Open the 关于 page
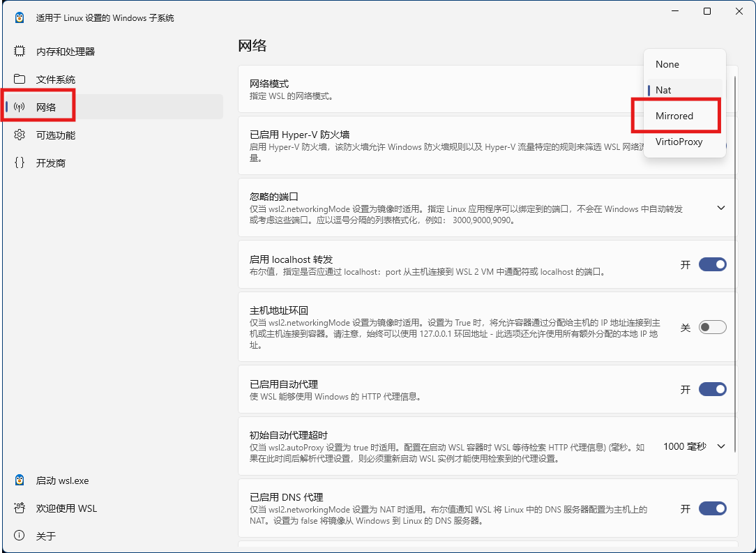756x553 pixels. coord(114,536)
